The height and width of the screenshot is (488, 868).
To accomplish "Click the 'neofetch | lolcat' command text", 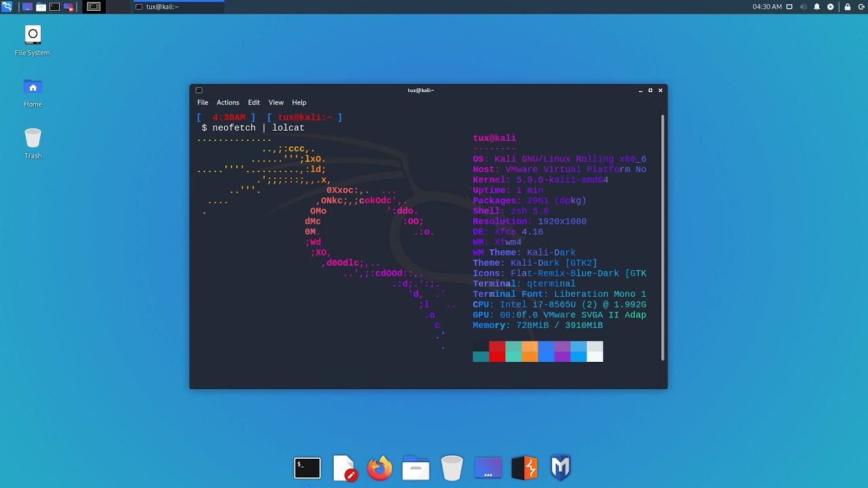I will [x=258, y=128].
